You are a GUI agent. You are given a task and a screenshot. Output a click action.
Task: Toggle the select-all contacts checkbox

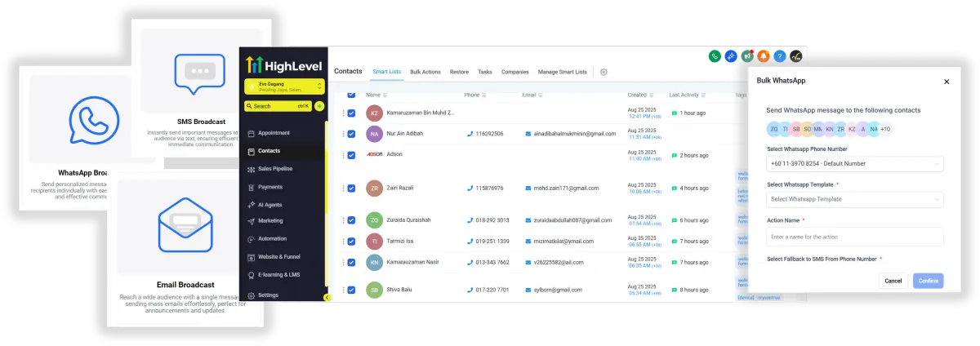tap(351, 94)
